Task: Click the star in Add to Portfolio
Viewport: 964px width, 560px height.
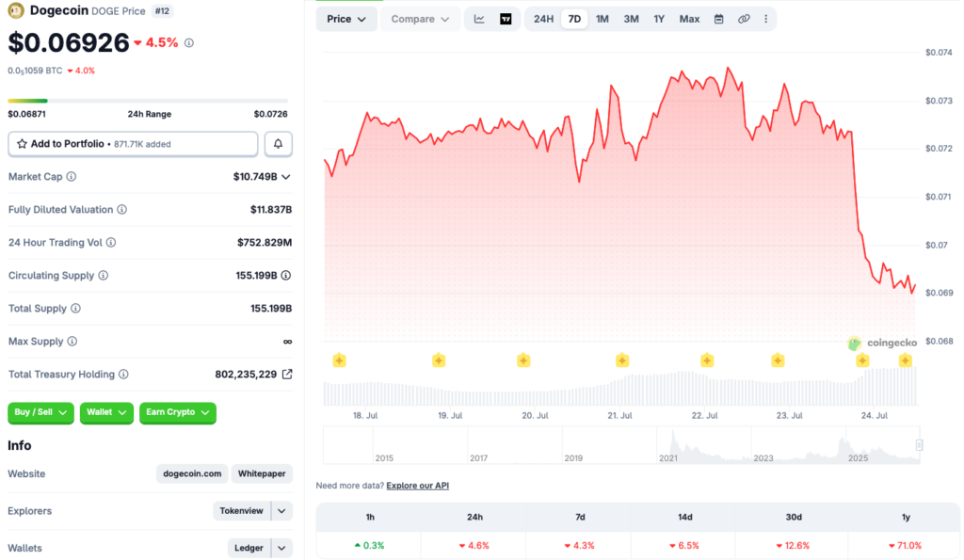Action: (x=23, y=144)
